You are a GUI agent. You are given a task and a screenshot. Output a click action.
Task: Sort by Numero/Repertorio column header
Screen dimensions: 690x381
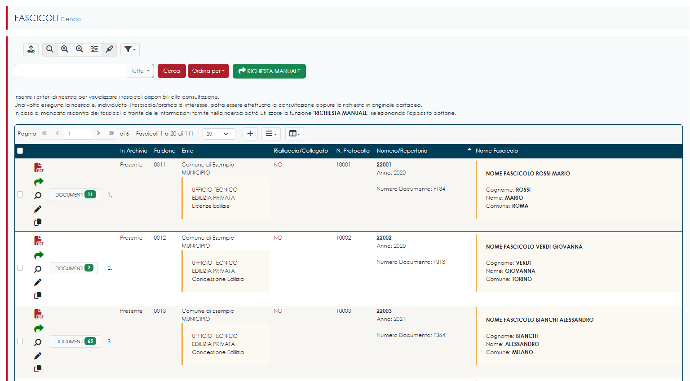click(x=402, y=151)
